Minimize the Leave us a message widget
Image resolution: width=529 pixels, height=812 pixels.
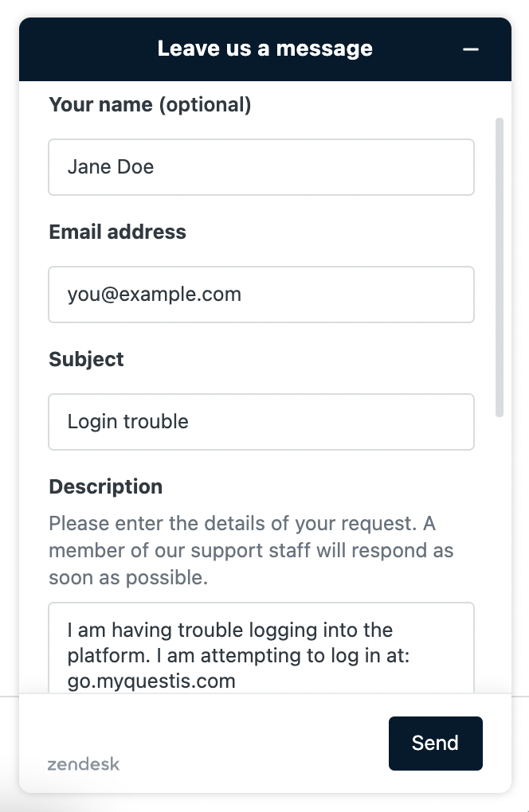[x=471, y=49]
